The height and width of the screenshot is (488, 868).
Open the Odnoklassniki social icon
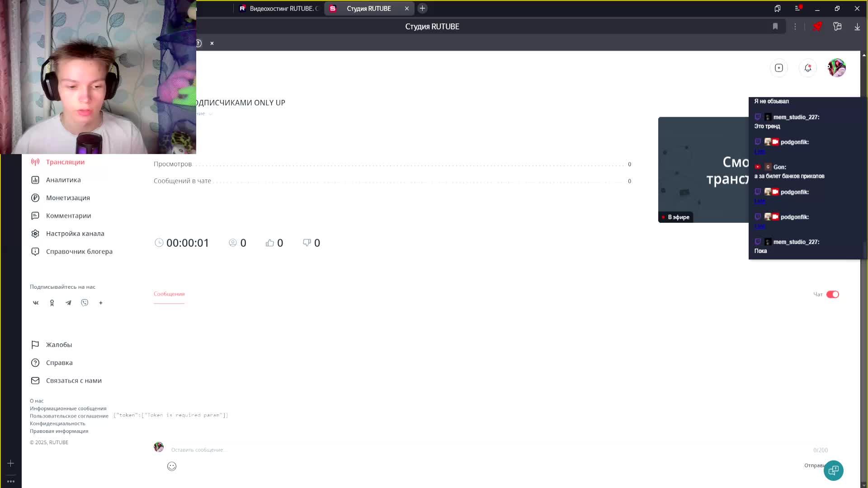pos(52,303)
